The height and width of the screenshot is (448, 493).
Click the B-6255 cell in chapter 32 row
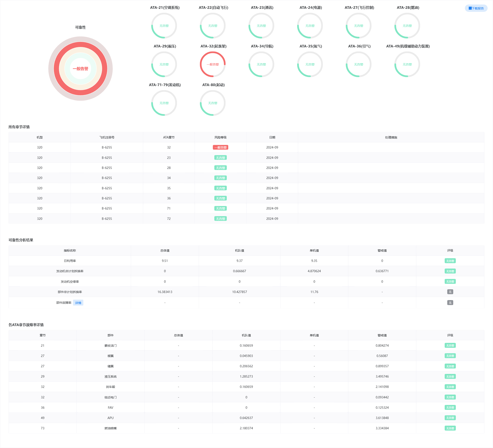point(107,147)
